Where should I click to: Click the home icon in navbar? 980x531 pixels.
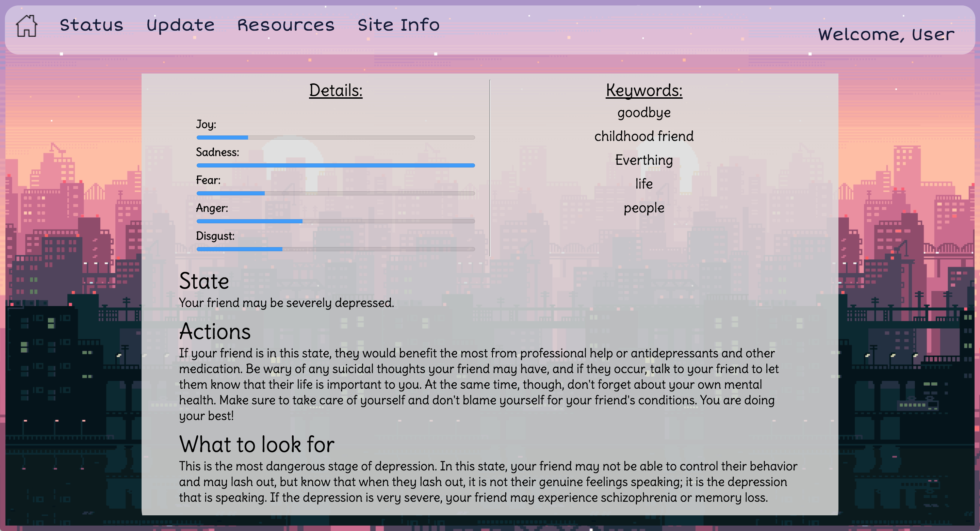point(26,26)
